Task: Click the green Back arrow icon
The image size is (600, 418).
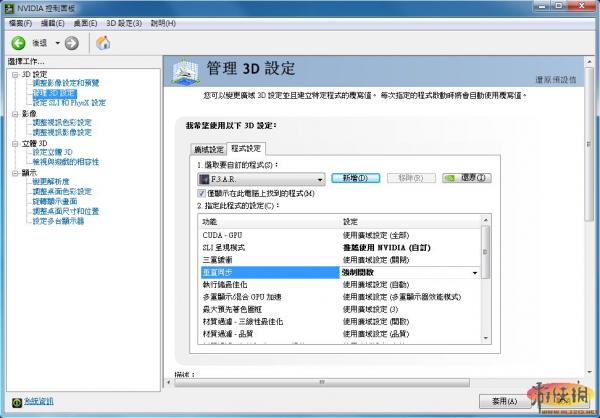Action: [18, 43]
